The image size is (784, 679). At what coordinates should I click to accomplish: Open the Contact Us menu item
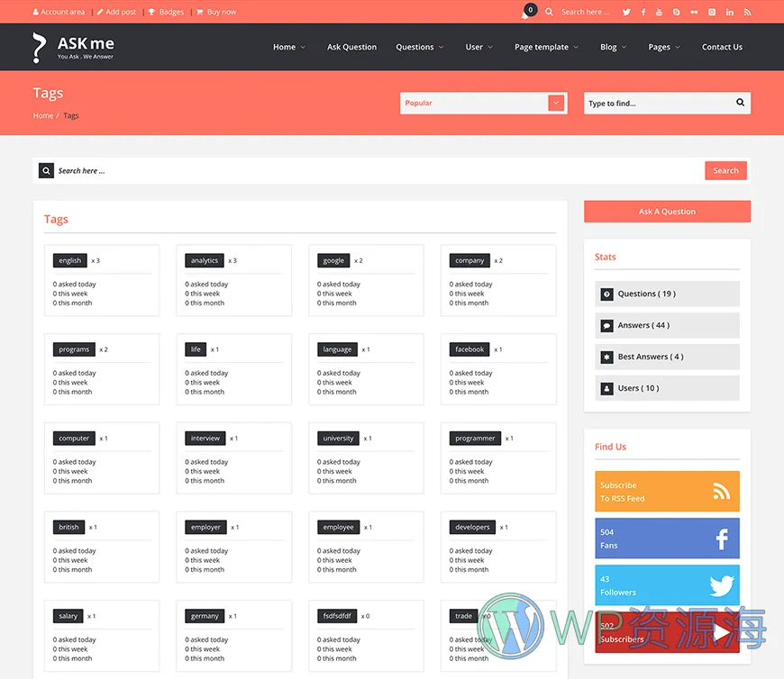[722, 47]
